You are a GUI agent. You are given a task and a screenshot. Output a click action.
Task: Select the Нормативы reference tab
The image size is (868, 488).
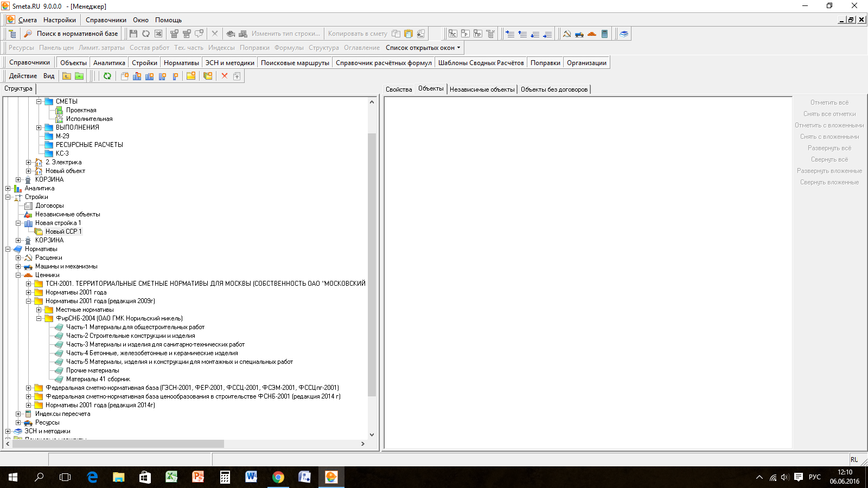point(181,63)
